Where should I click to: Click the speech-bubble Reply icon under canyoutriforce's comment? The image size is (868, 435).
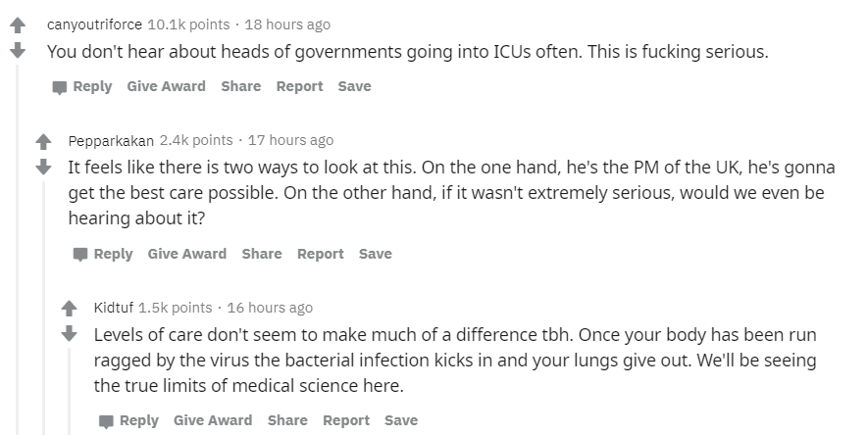[59, 87]
